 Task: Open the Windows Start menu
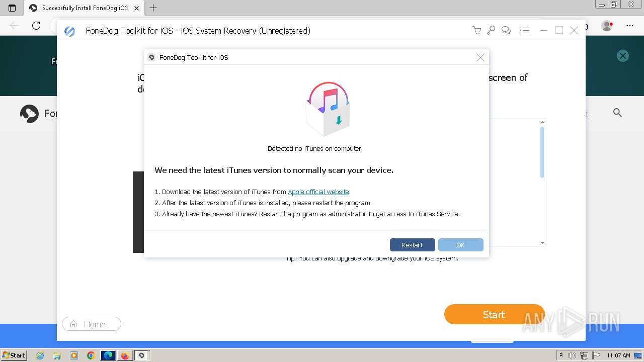(x=14, y=355)
